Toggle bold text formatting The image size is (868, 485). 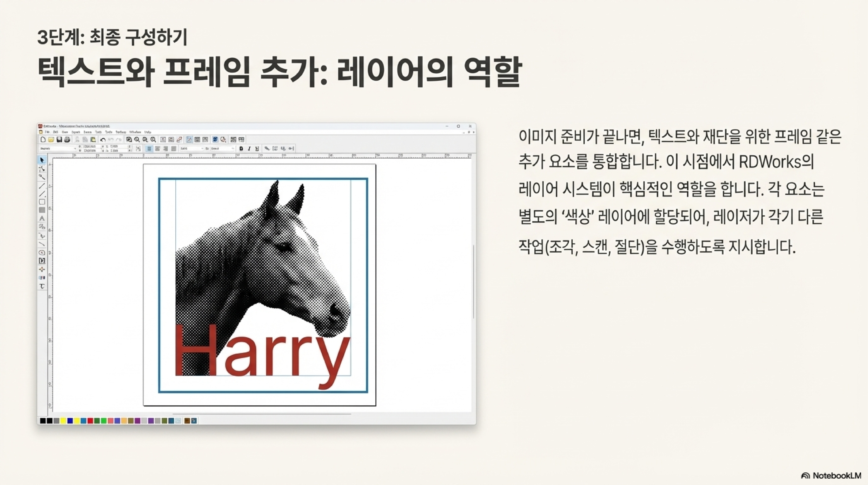click(x=241, y=148)
